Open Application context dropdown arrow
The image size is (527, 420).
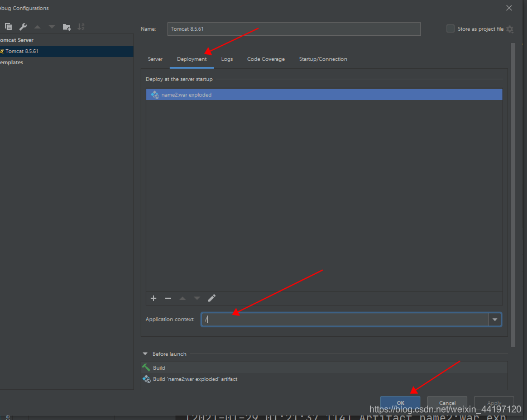point(495,319)
